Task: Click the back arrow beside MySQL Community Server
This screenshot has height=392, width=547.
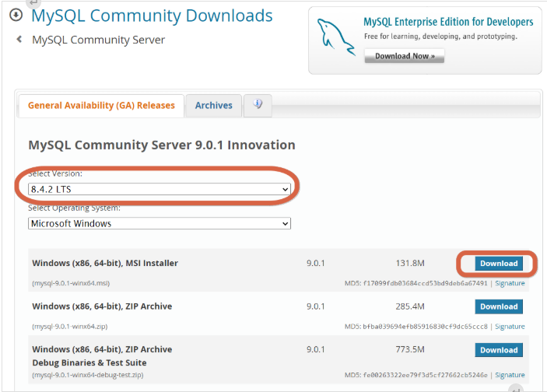Action: click(x=19, y=39)
